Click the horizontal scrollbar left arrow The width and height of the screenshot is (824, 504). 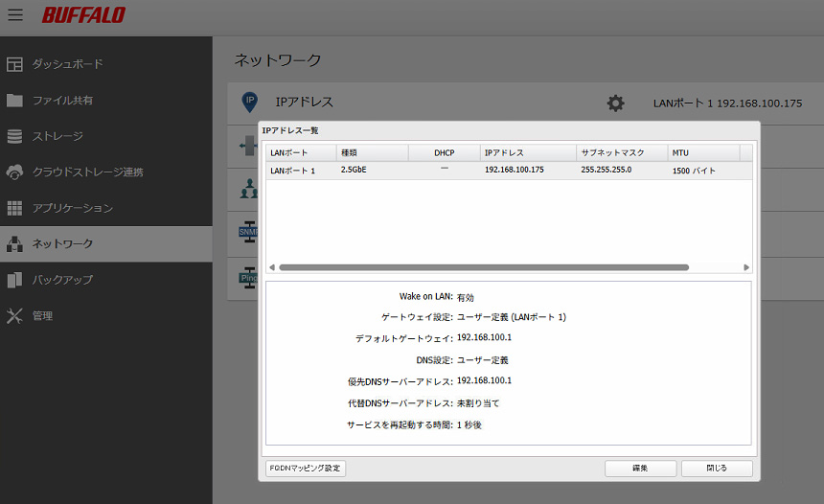click(x=271, y=267)
